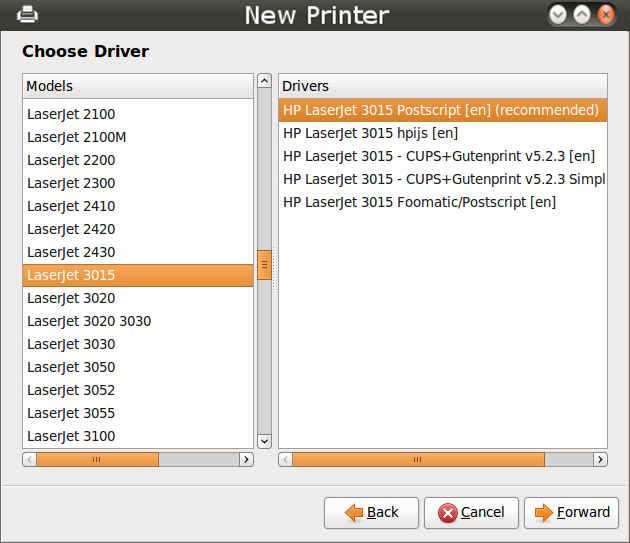The height and width of the screenshot is (543, 630).
Task: Choose LaserJet 2200 from Models list
Action: (138, 160)
